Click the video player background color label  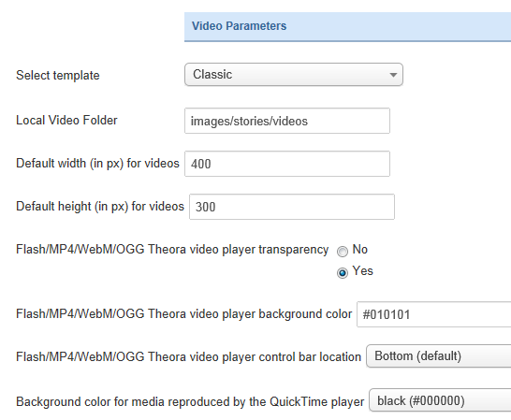(x=183, y=313)
